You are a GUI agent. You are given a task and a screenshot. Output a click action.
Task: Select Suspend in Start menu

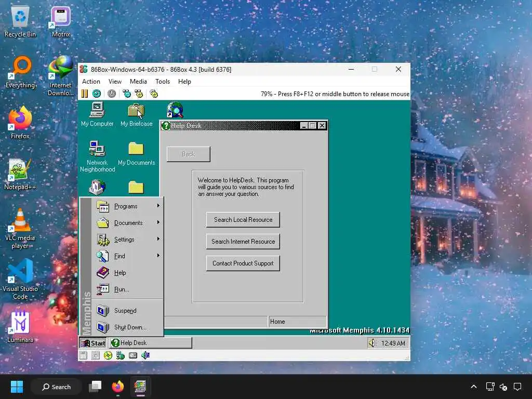[128, 311]
